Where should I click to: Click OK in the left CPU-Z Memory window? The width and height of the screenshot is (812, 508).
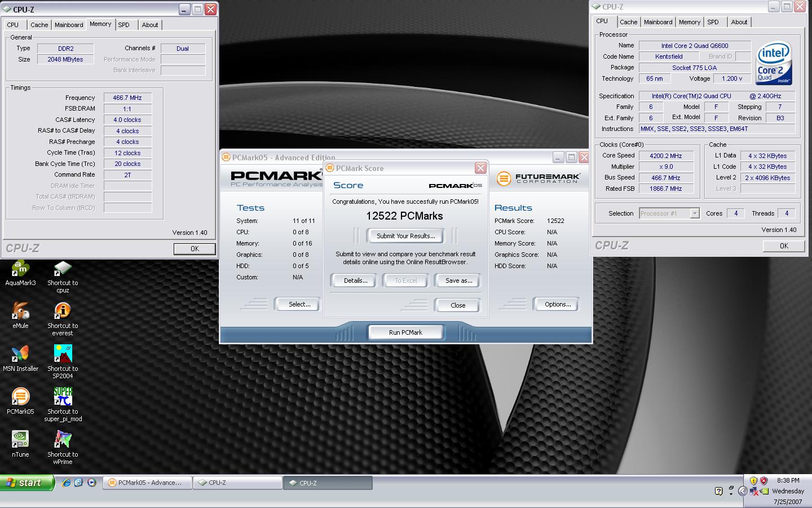point(195,249)
